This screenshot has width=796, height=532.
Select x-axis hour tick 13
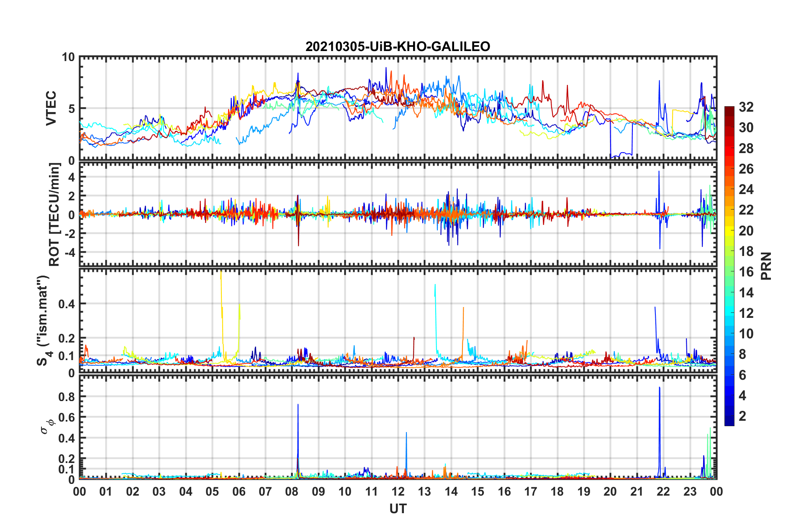tap(424, 491)
